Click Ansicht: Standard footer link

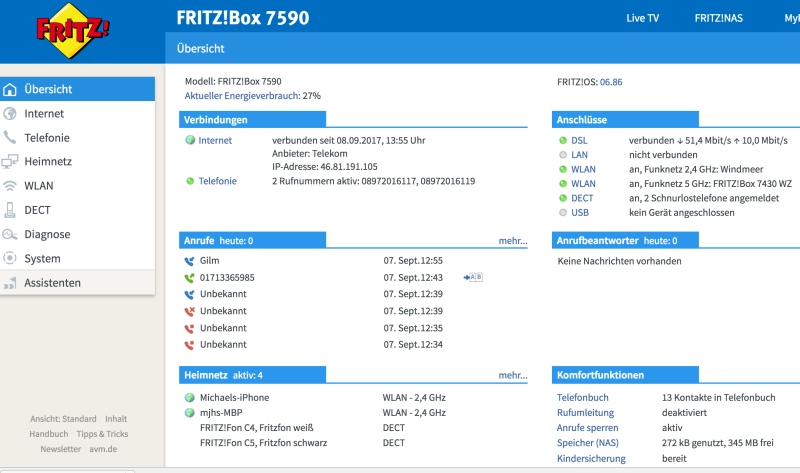63,419
